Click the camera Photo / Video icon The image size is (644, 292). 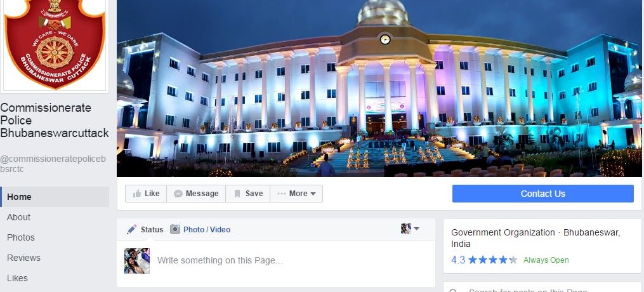pyautogui.click(x=175, y=229)
